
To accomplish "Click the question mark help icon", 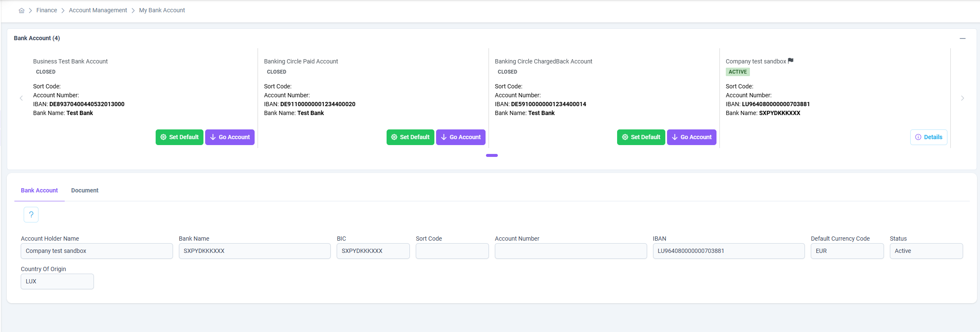I will pos(31,214).
